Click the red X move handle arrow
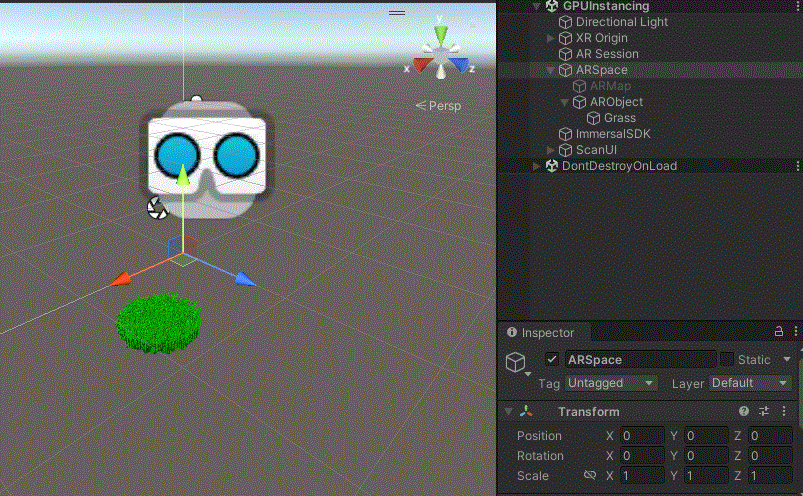803x496 pixels. click(120, 279)
